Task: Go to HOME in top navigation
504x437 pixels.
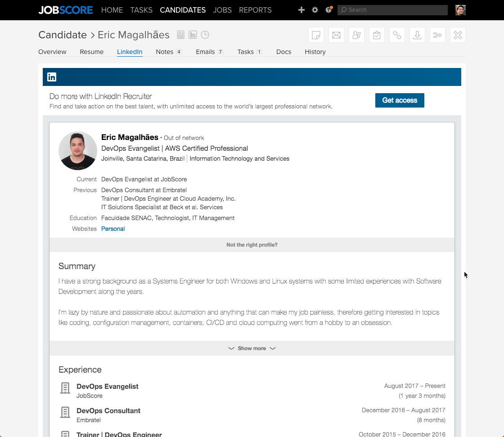Action: point(112,10)
